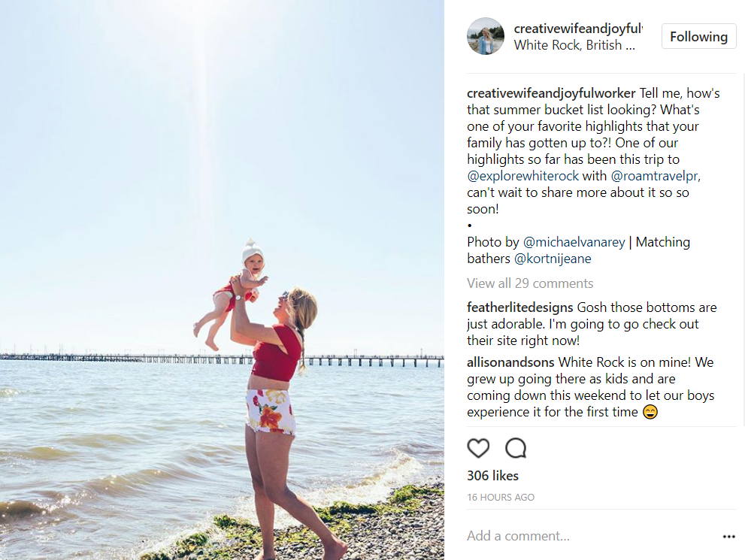Open the allisonandsons commenter profile
Viewport: 745px width, 560px height.
click(510, 362)
